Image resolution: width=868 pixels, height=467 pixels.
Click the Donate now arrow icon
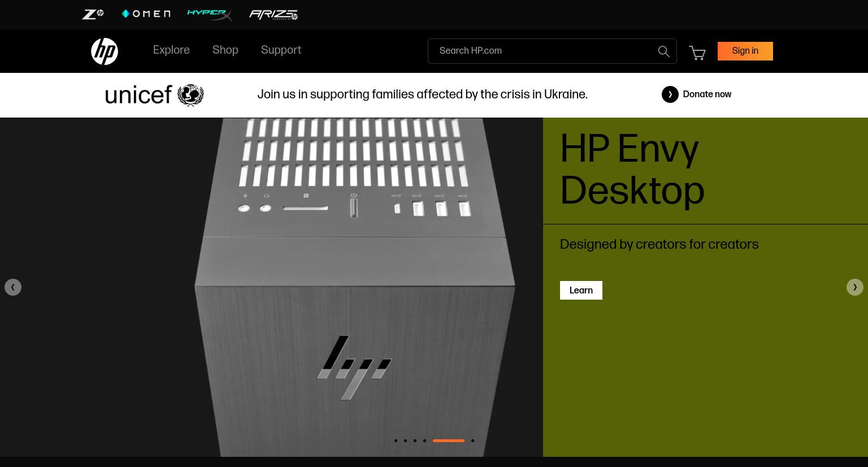click(x=670, y=94)
